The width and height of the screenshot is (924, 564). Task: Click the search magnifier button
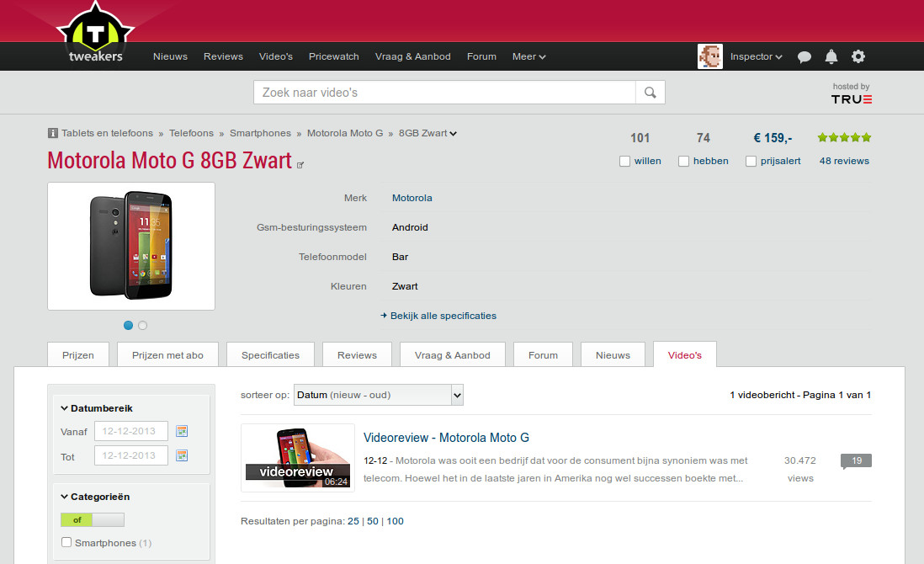point(650,93)
